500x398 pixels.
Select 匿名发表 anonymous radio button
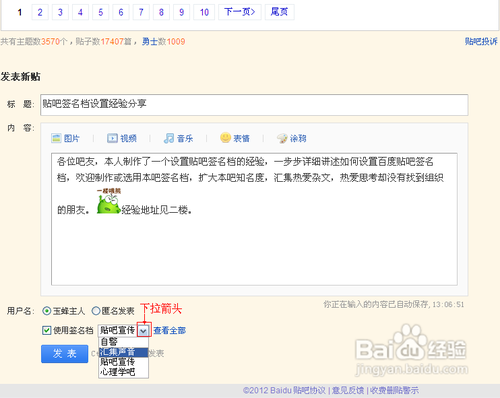point(96,311)
